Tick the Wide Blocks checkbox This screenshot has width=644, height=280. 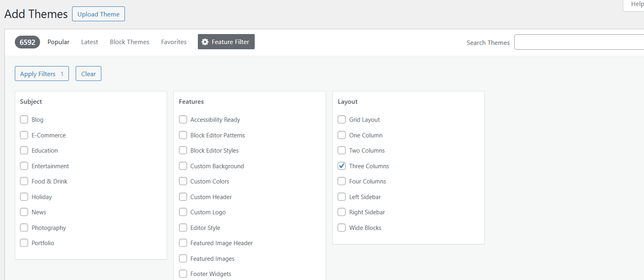tap(342, 228)
